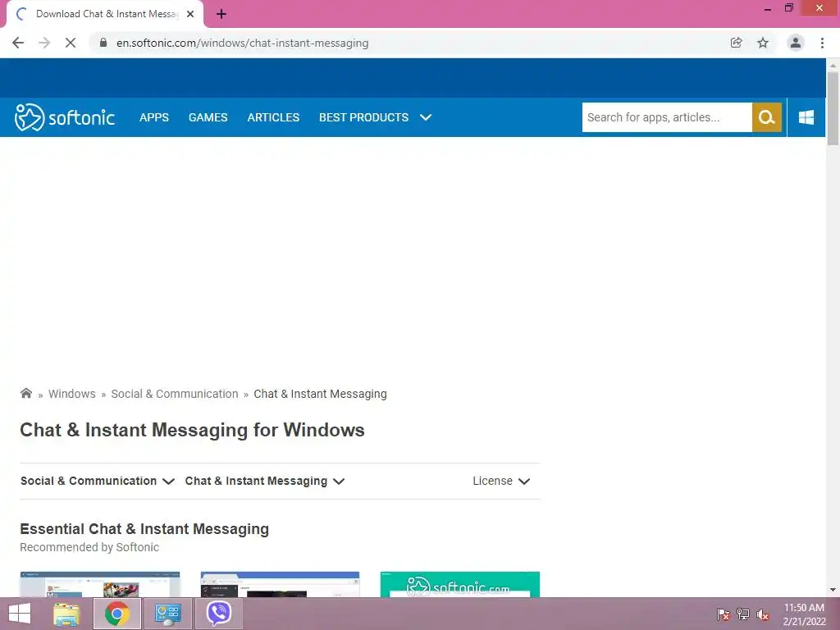Open the APPS menu item
840x630 pixels.
[x=154, y=117]
